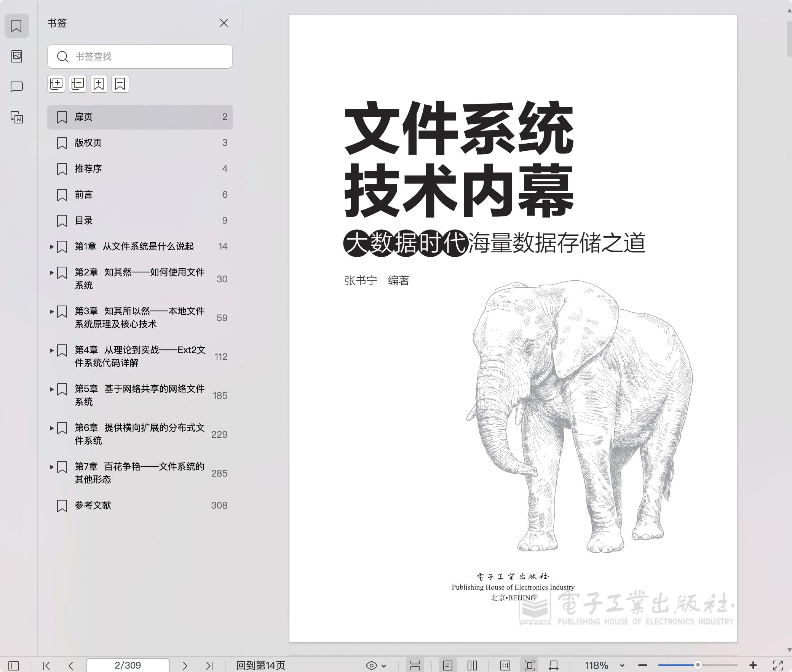Image resolution: width=792 pixels, height=672 pixels.
Task: Click the remove bookmark icon
Action: 120,83
